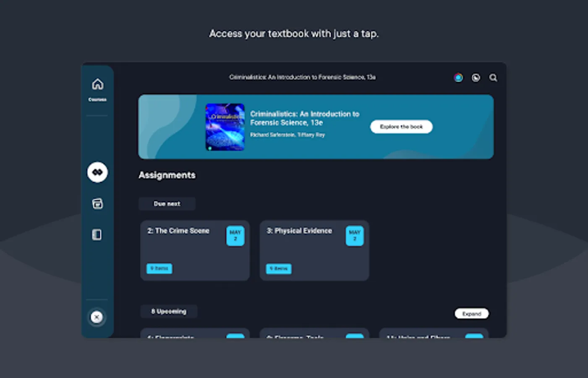Select the Due next label

pos(167,204)
